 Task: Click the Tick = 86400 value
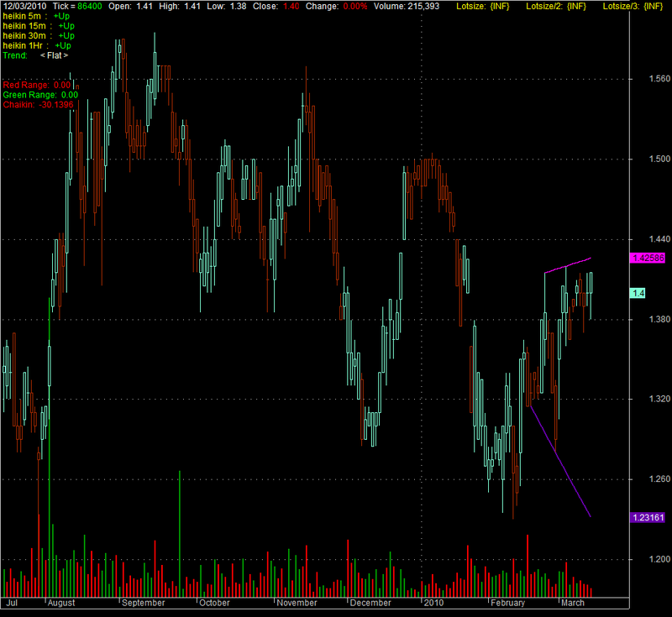point(77,7)
